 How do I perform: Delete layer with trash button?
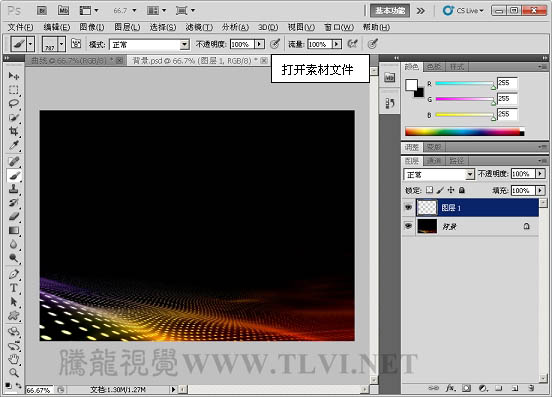[x=531, y=388]
